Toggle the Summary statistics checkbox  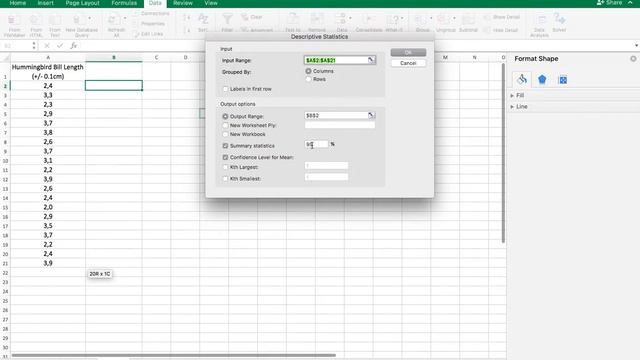(225, 146)
